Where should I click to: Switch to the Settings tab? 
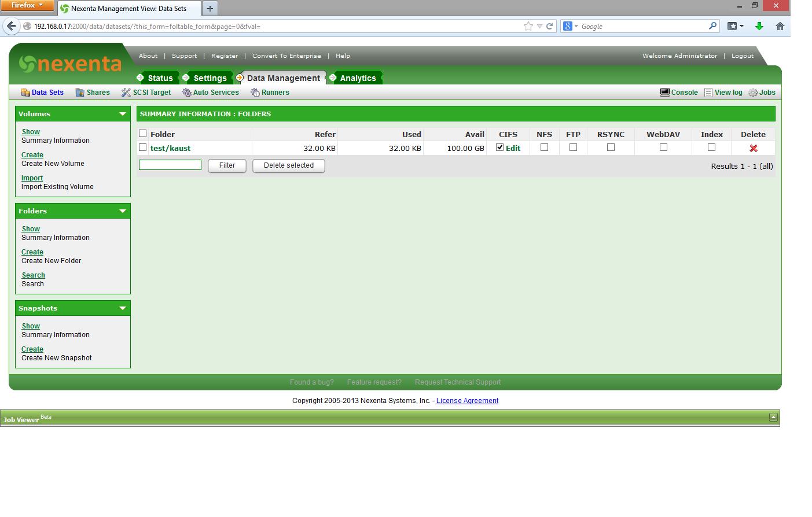[x=210, y=78]
